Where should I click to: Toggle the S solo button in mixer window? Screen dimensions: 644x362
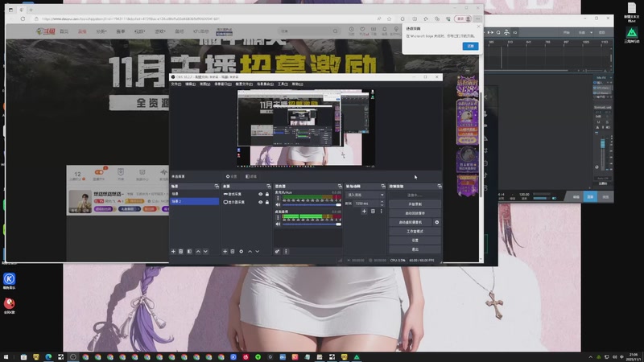click(x=607, y=122)
